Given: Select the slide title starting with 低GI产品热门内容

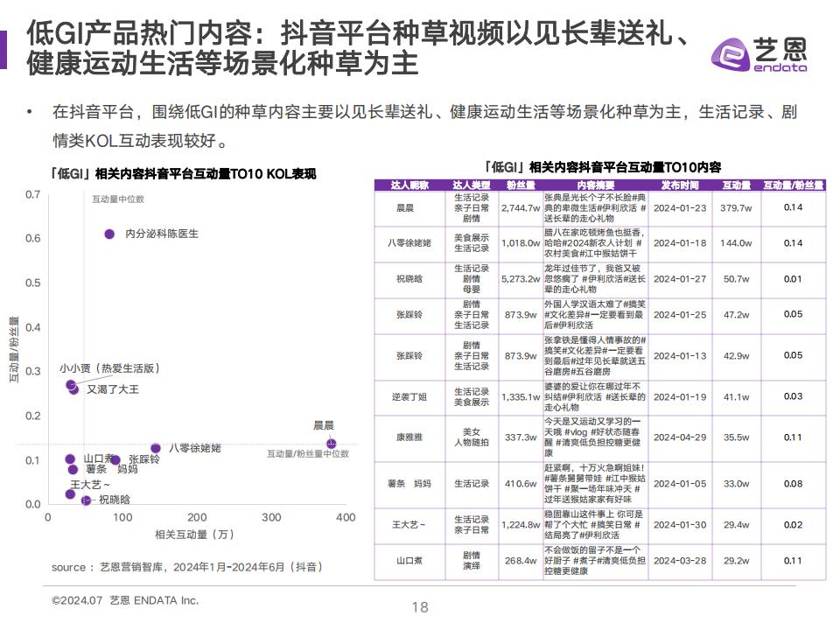Looking at the screenshot, I should [358, 47].
